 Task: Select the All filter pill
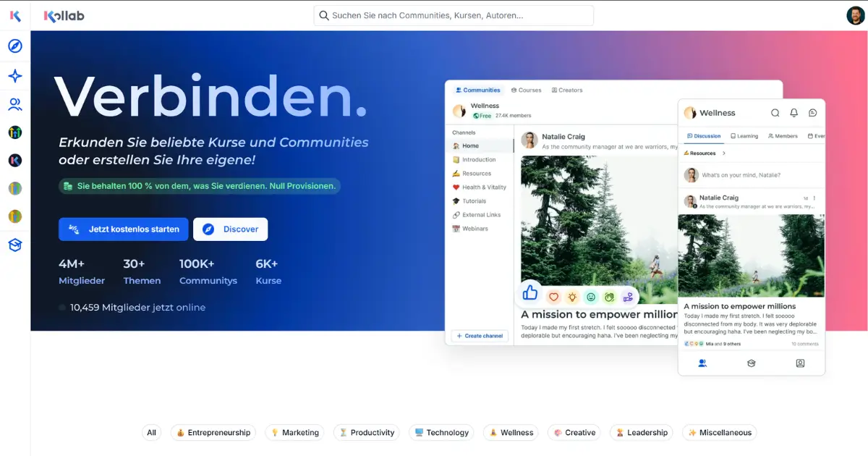[x=151, y=432]
